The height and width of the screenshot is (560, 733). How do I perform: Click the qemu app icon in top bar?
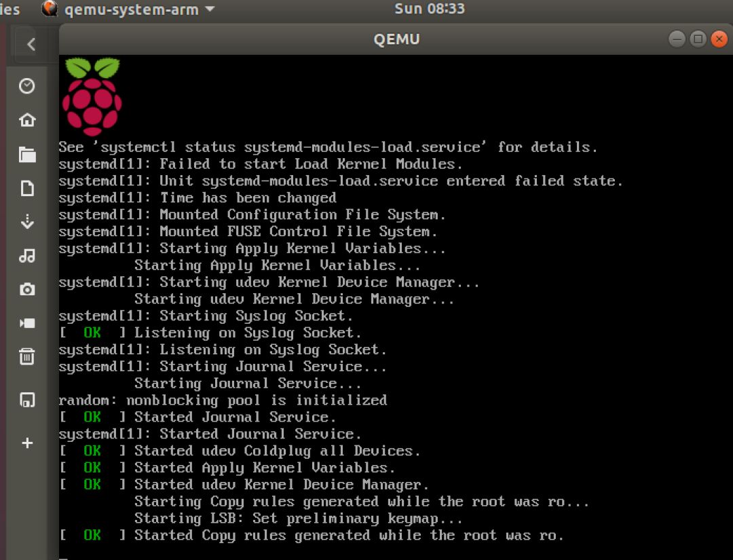point(49,9)
